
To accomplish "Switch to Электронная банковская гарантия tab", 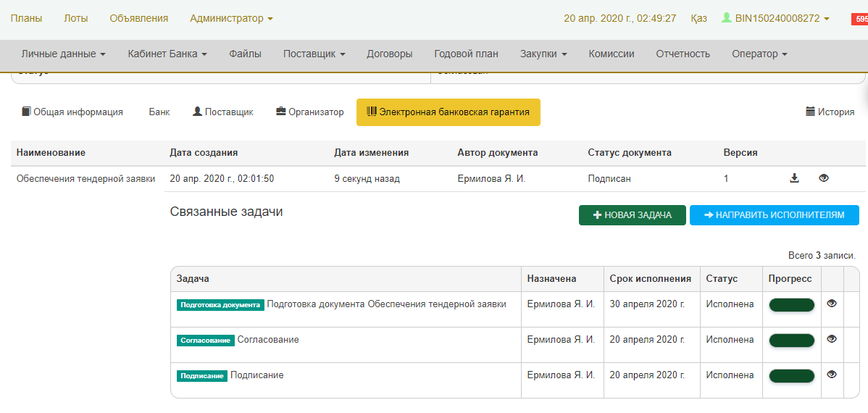I will [x=448, y=112].
